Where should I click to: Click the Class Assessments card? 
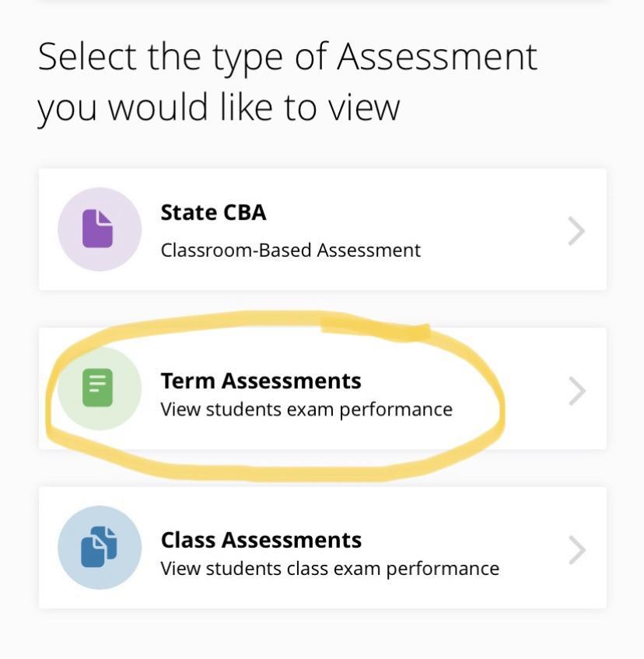point(322,547)
